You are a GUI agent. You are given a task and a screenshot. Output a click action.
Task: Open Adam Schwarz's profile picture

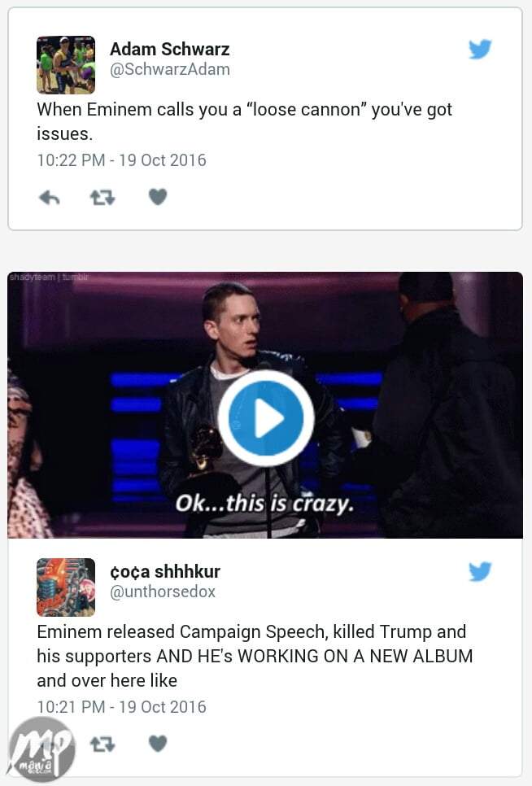pos(66,64)
